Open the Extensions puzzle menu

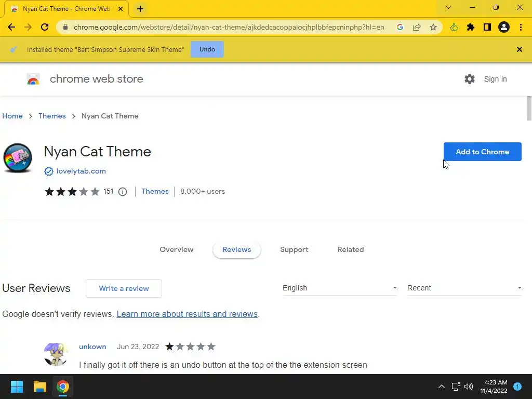click(x=471, y=27)
